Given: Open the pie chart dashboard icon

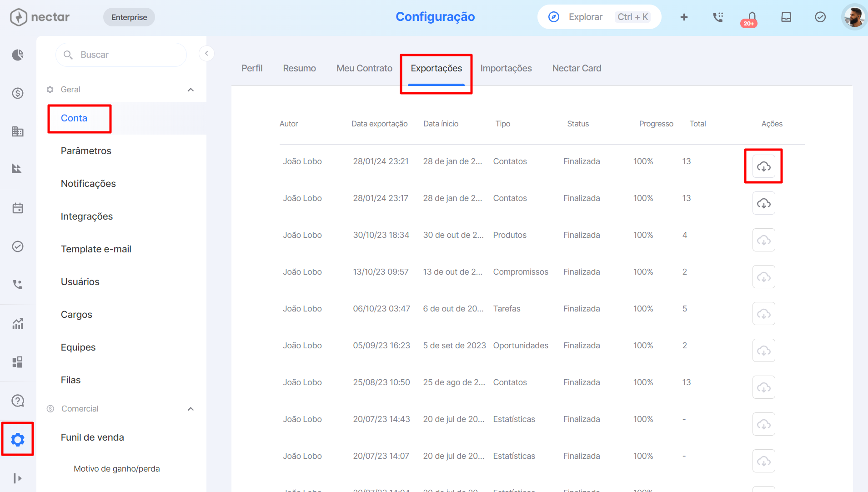Looking at the screenshot, I should 18,55.
